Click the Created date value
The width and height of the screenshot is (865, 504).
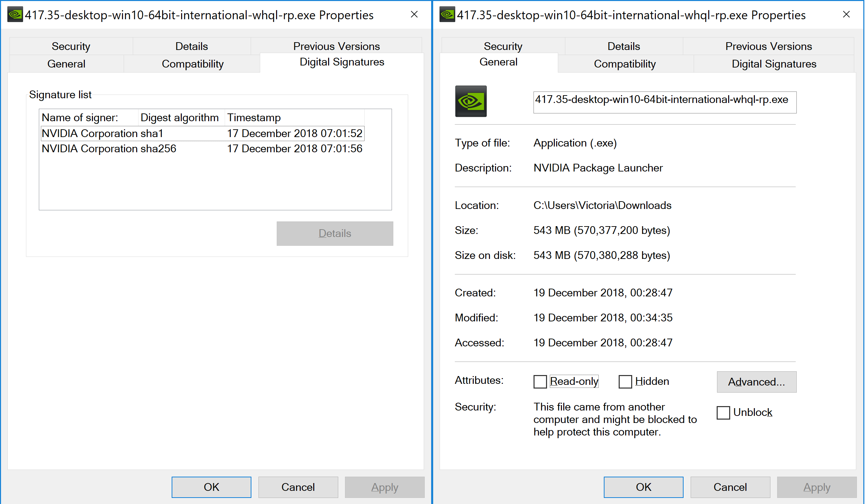coord(603,293)
